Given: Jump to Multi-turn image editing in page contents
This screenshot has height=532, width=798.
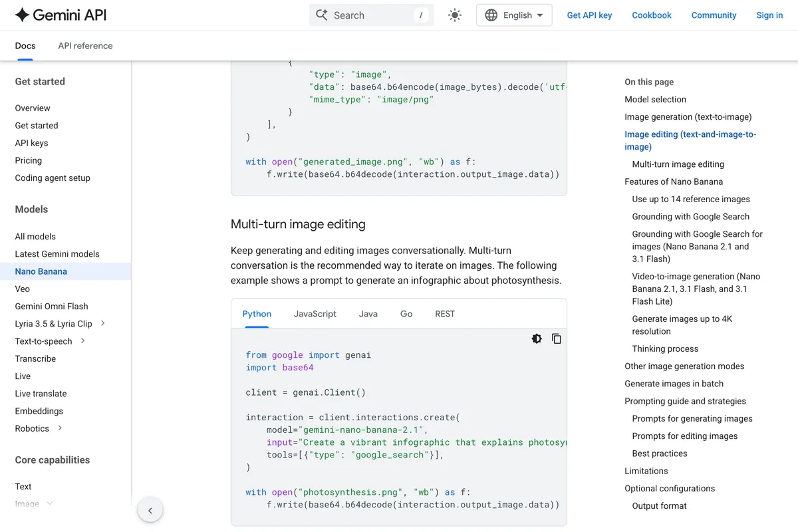Looking at the screenshot, I should pyautogui.click(x=678, y=164).
